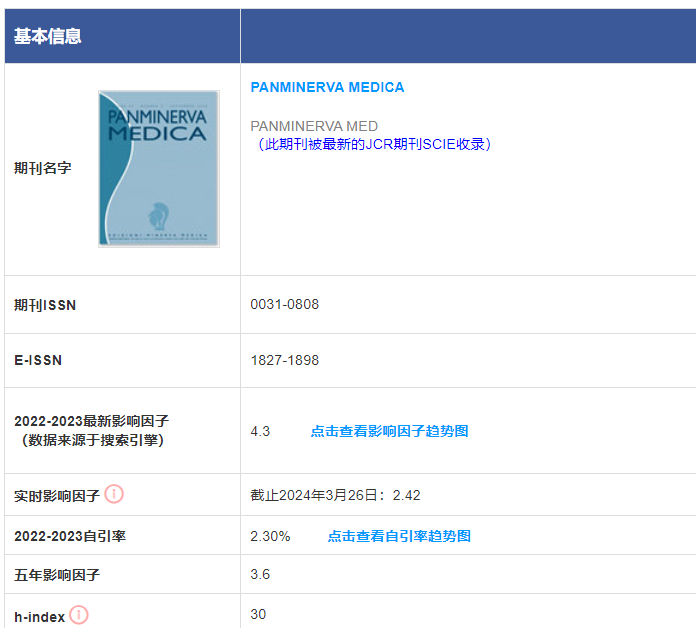The image size is (696, 628).
Task: Click the text 截止2024年3月26日：2.42
Action: click(335, 495)
